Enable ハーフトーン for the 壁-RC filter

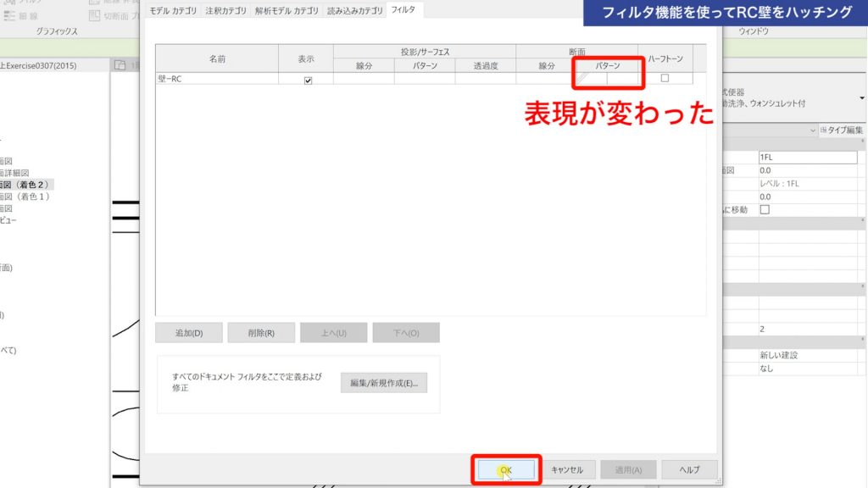click(x=665, y=79)
